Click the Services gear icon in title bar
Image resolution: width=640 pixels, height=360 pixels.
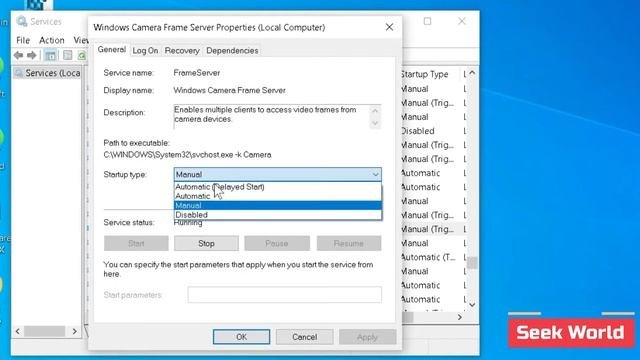coord(22,21)
